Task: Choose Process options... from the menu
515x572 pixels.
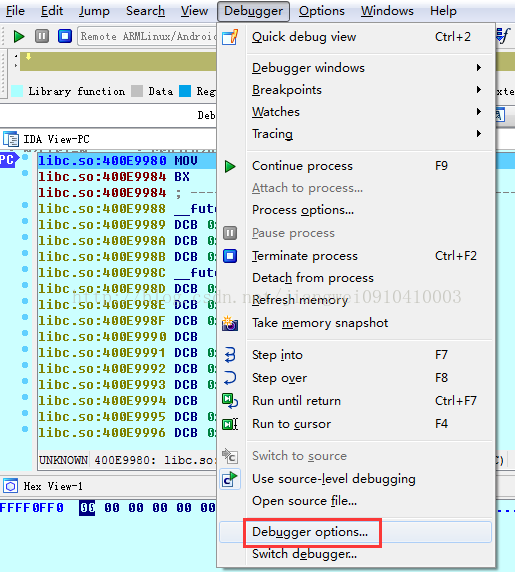Action: [x=356, y=210]
